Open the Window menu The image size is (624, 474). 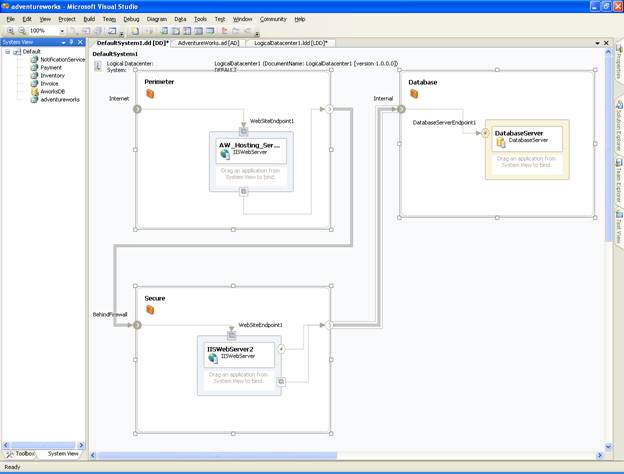[x=242, y=19]
